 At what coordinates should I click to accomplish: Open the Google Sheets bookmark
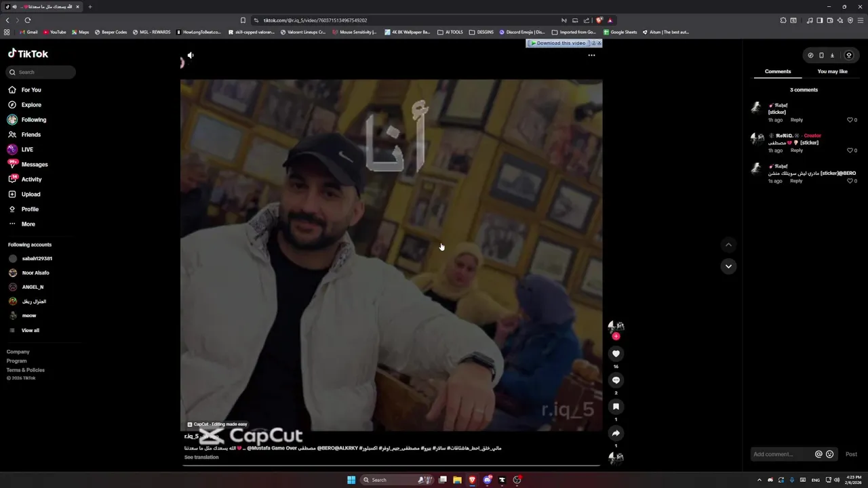click(620, 32)
